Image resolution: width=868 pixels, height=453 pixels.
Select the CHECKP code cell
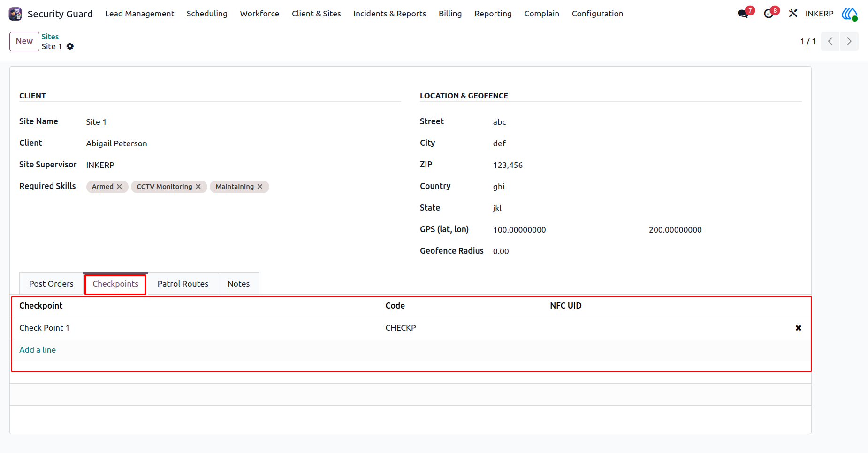463,328
